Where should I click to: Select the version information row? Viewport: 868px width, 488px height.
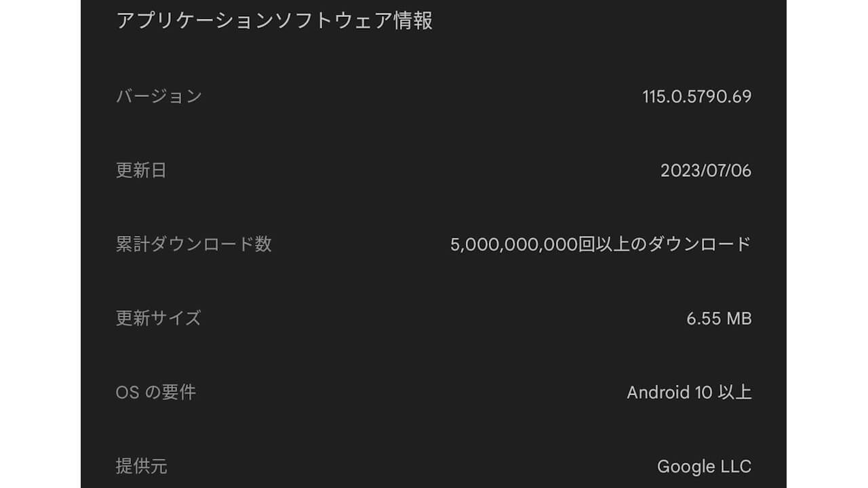click(434, 96)
